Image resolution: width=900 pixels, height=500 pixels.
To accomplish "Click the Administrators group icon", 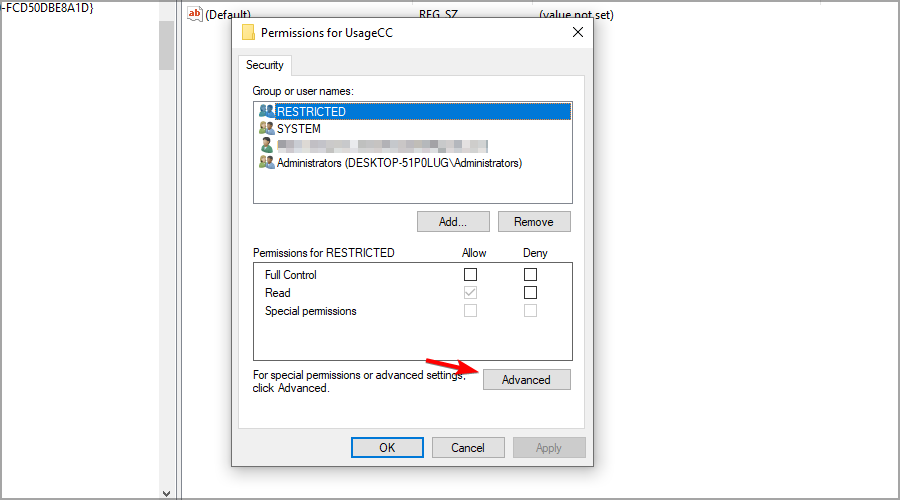I will (x=266, y=162).
